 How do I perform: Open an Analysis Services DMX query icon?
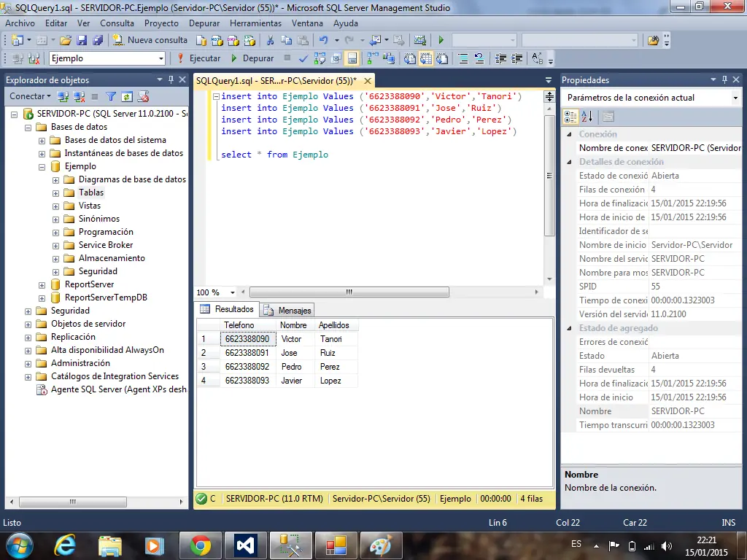click(x=233, y=41)
